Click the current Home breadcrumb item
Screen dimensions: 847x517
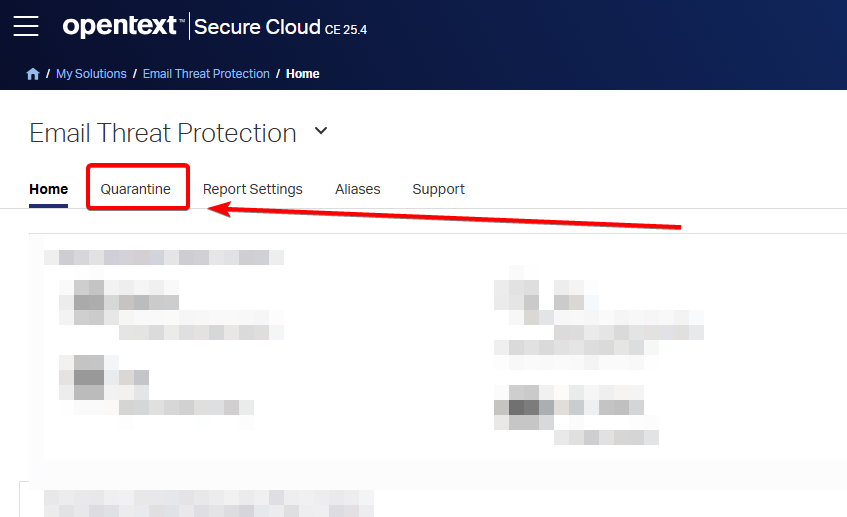coord(303,74)
